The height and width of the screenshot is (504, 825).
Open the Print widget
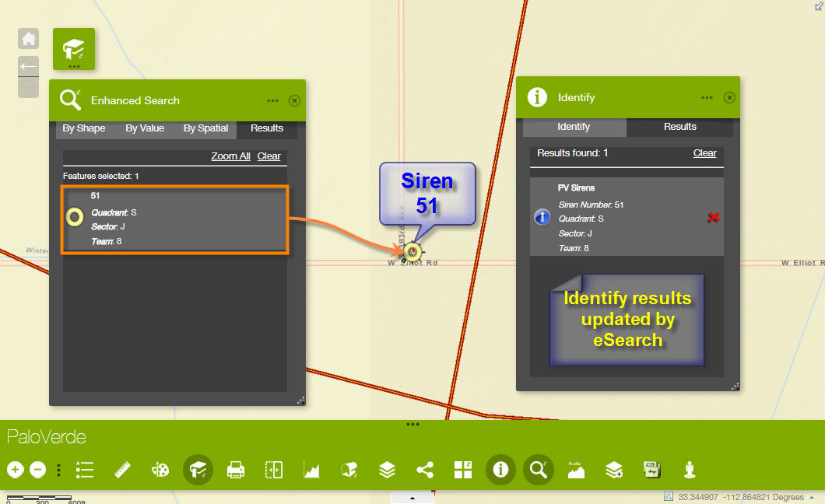(236, 469)
